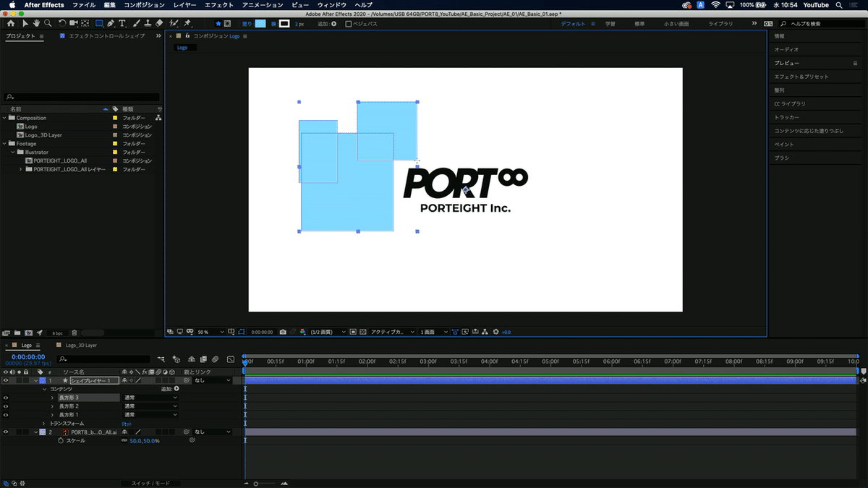Click the 02:00f mark on time ruler
The height and width of the screenshot is (488, 868).
tap(367, 361)
